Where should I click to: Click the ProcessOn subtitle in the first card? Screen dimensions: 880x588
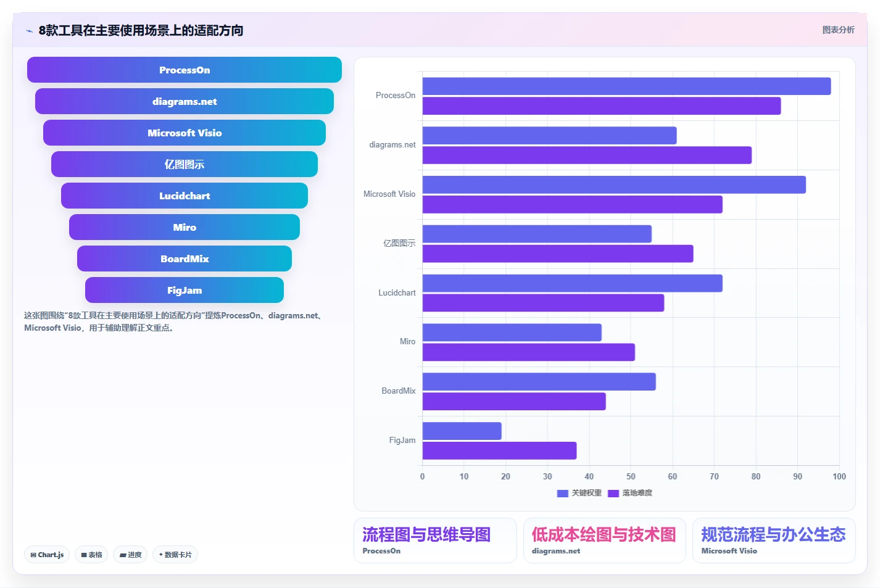[381, 551]
